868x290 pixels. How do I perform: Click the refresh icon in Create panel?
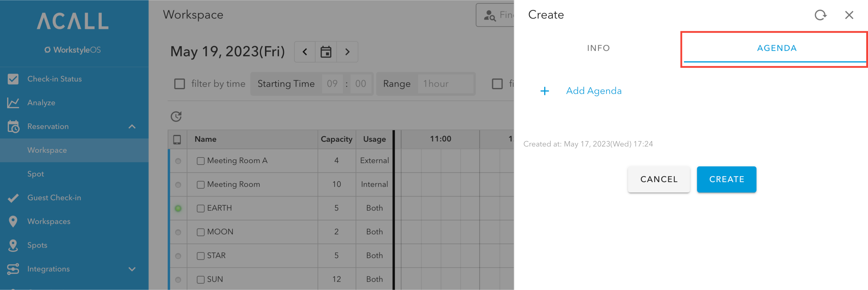pos(820,15)
